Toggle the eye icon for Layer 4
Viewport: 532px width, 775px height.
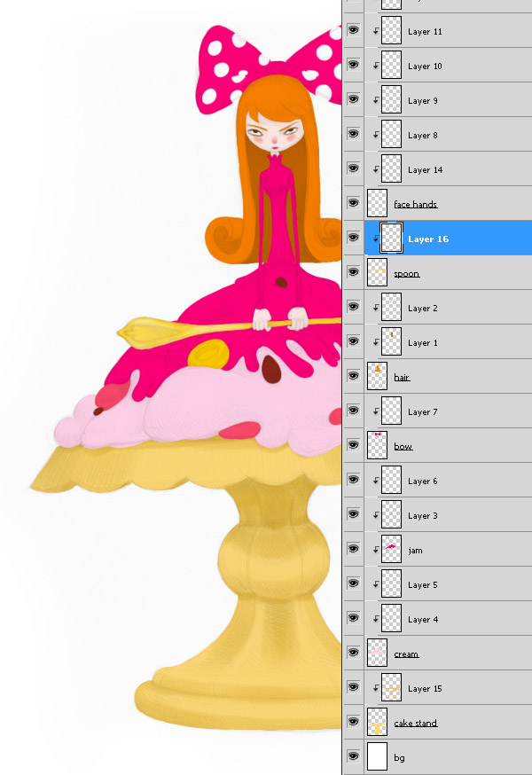tap(353, 618)
